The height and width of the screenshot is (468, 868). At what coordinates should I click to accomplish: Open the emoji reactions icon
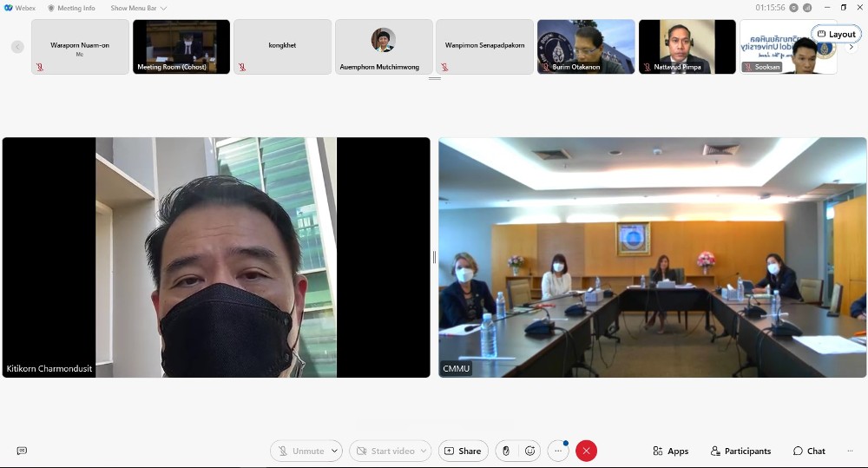click(x=530, y=451)
